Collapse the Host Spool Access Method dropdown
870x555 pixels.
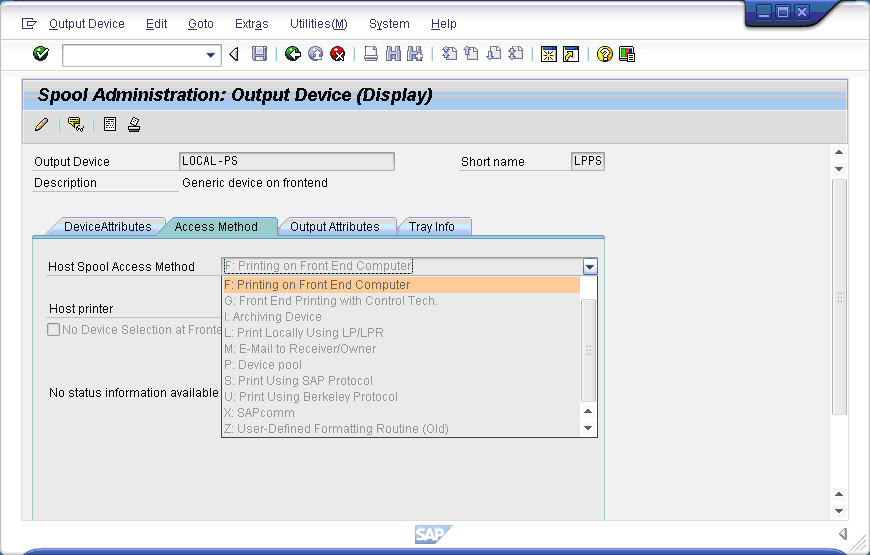[x=589, y=267]
